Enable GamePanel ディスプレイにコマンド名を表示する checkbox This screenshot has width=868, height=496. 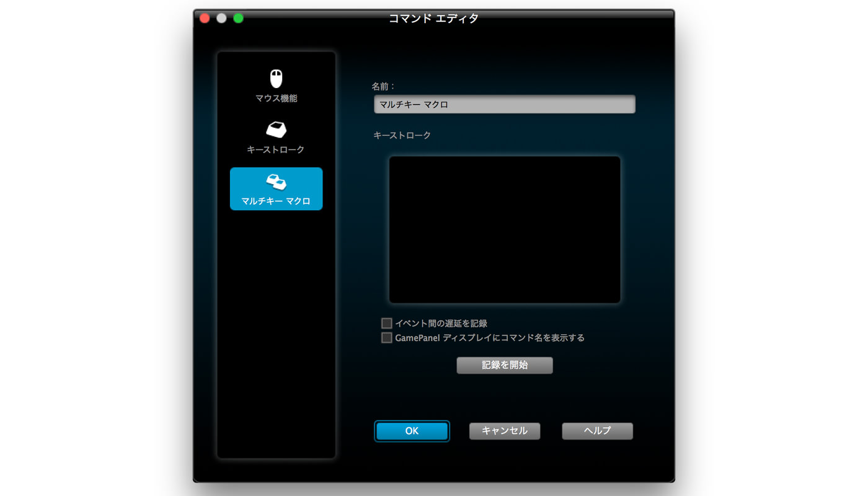pos(387,338)
